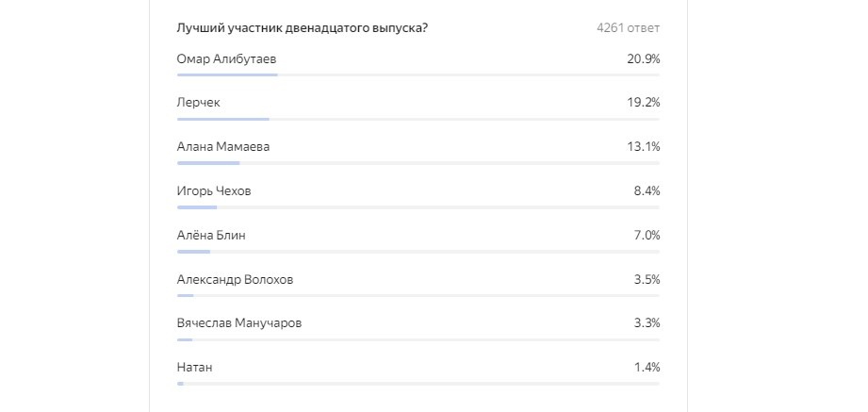Click the 20.9% result value

[x=643, y=59]
